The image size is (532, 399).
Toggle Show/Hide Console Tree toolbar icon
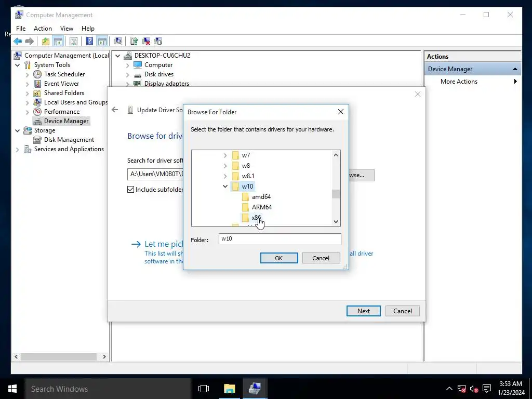(x=58, y=42)
